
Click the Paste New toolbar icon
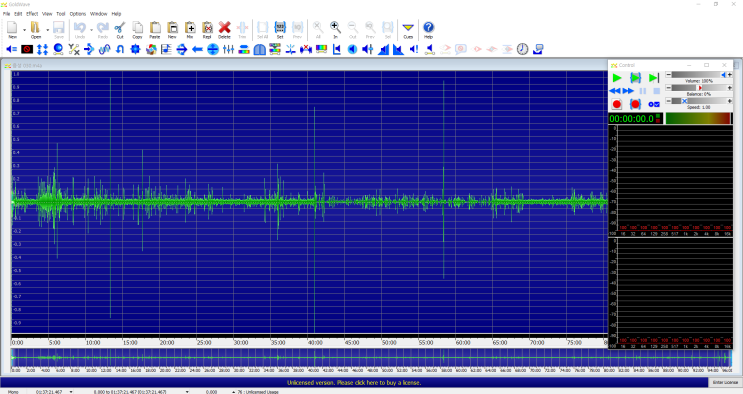pyautogui.click(x=172, y=29)
